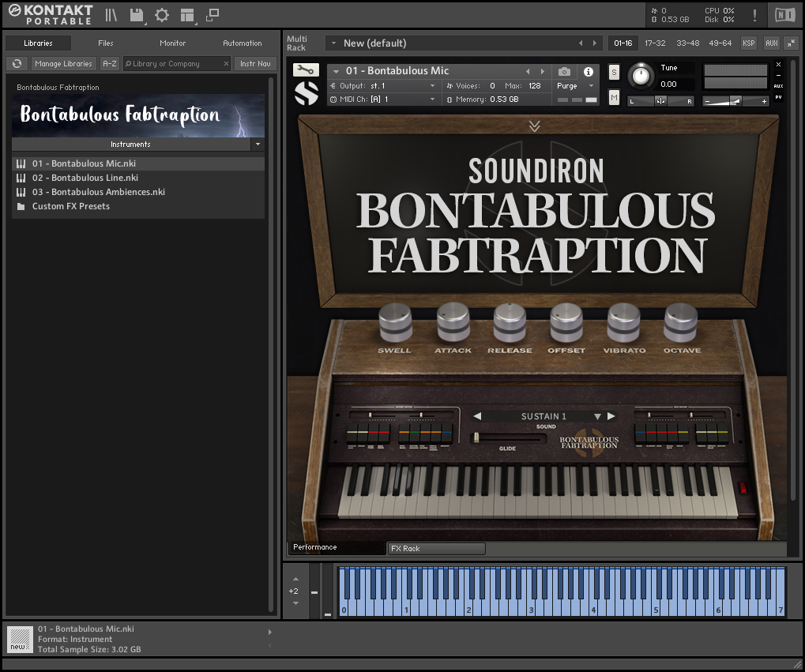The height and width of the screenshot is (672, 805).
Task: Click the Soundiron S logo icon
Action: pos(307,93)
